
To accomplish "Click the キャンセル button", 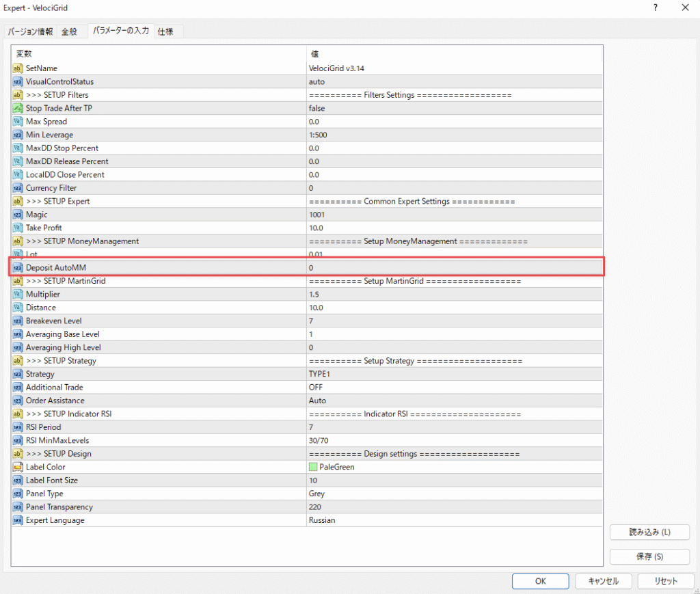I will tap(603, 581).
